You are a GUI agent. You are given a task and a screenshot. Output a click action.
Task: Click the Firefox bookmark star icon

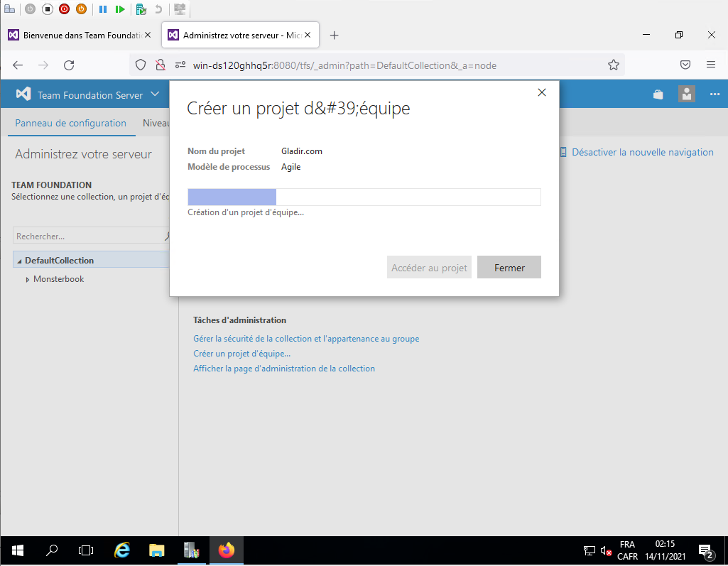(x=614, y=65)
